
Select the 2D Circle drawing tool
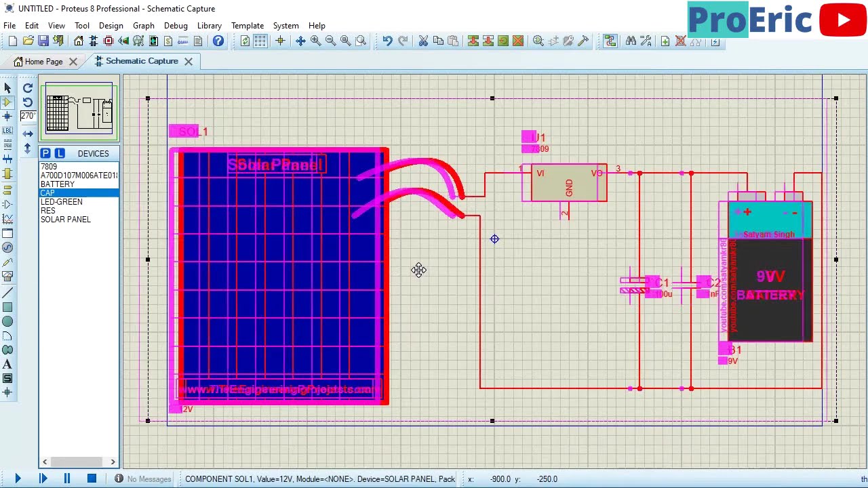(7, 321)
